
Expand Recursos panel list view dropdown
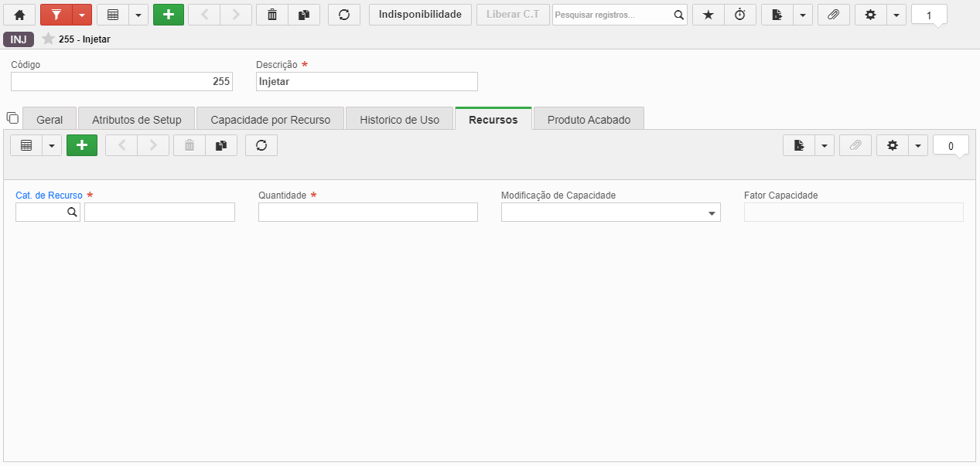[x=52, y=145]
